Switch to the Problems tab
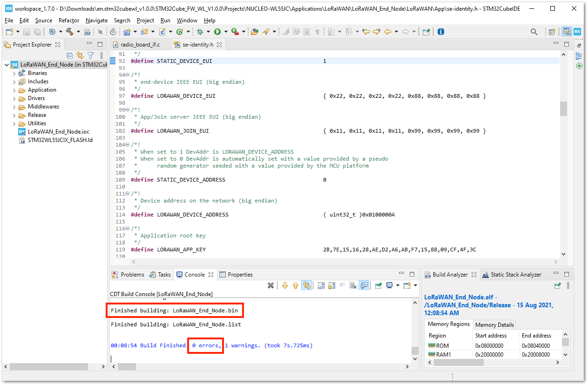 click(128, 275)
